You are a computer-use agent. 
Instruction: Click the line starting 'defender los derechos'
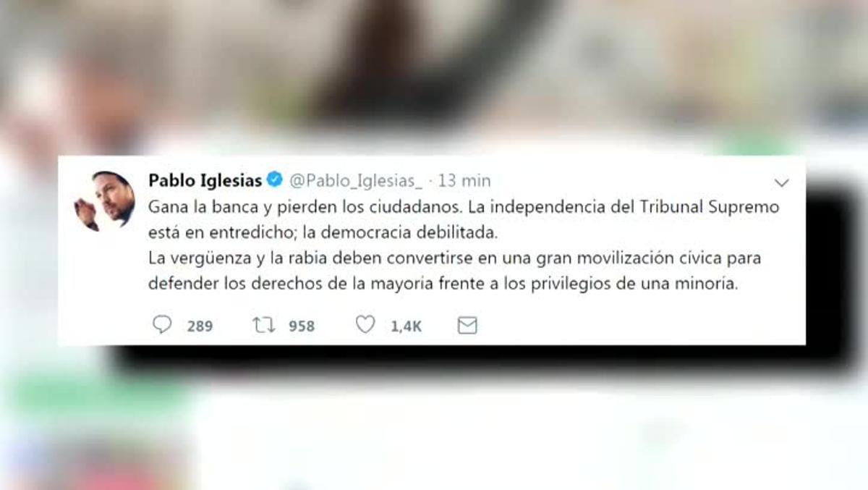[x=443, y=284]
